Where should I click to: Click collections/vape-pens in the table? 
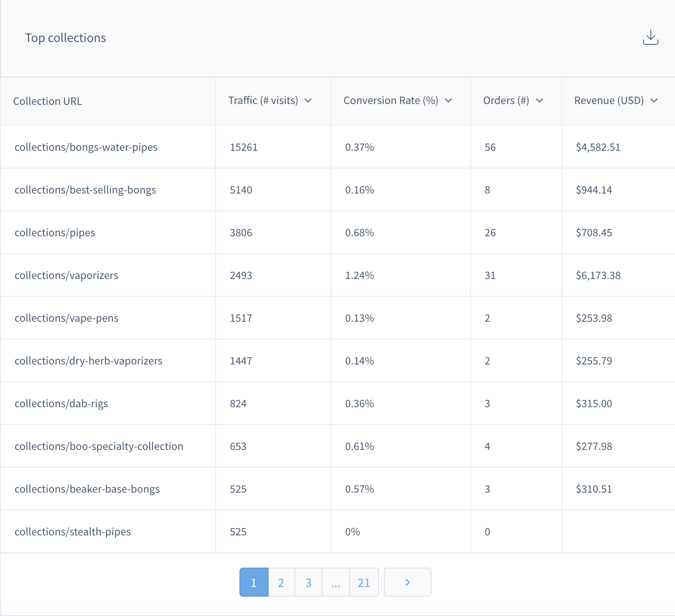pyautogui.click(x=67, y=318)
